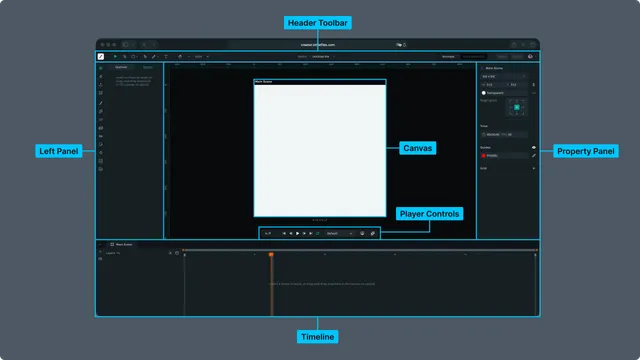This screenshot has height=360, width=640.
Task: Toggle the browser sidebar icon
Action: pyautogui.click(x=126, y=45)
